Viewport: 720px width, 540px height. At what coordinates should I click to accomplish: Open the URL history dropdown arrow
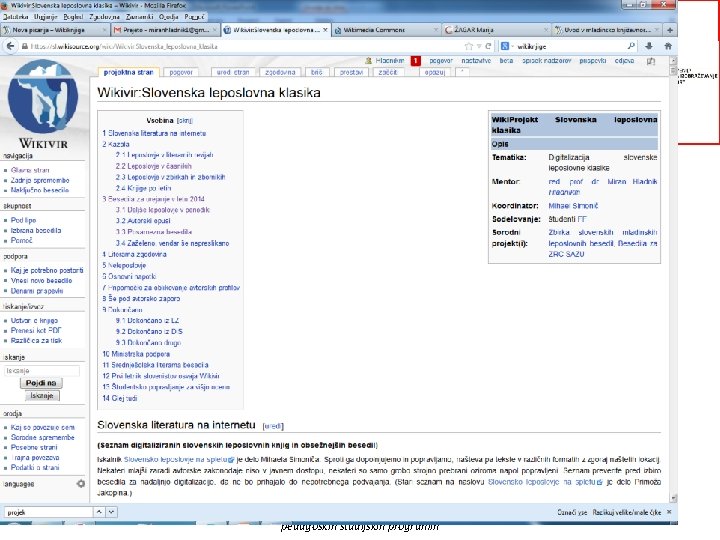coord(479,46)
